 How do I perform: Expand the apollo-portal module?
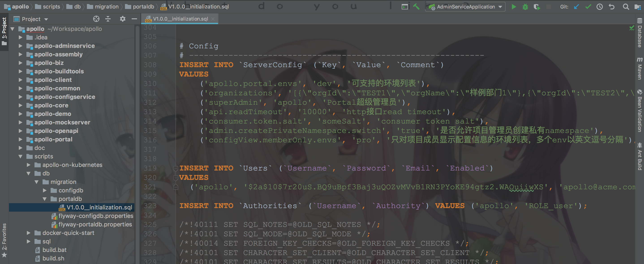point(21,139)
